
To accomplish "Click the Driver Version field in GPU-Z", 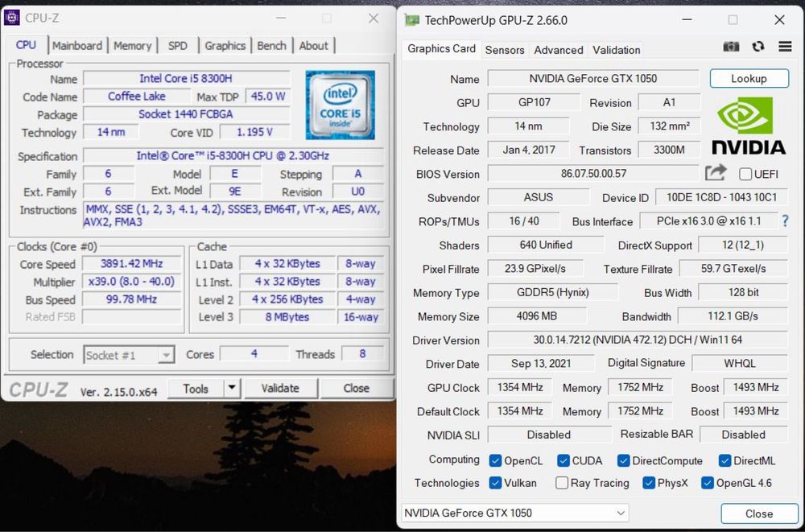I will (637, 340).
